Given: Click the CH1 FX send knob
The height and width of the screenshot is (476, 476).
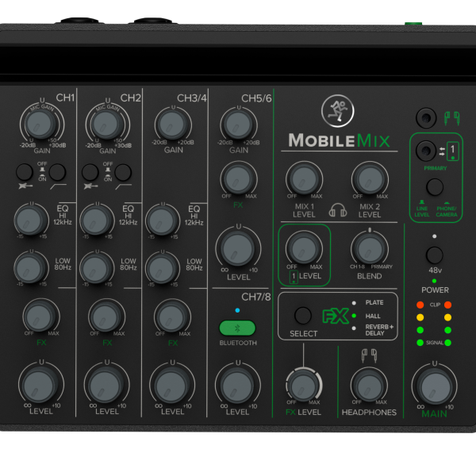Looking at the screenshot, I should tap(40, 317).
